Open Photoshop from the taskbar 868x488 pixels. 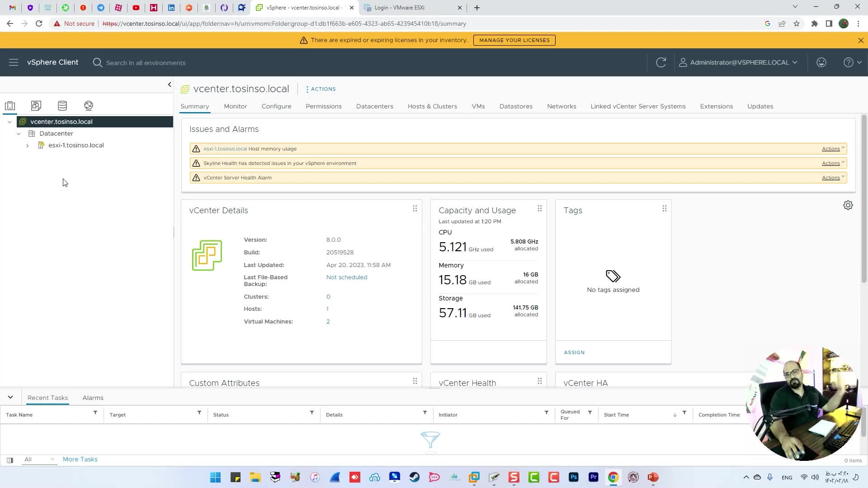[573, 477]
